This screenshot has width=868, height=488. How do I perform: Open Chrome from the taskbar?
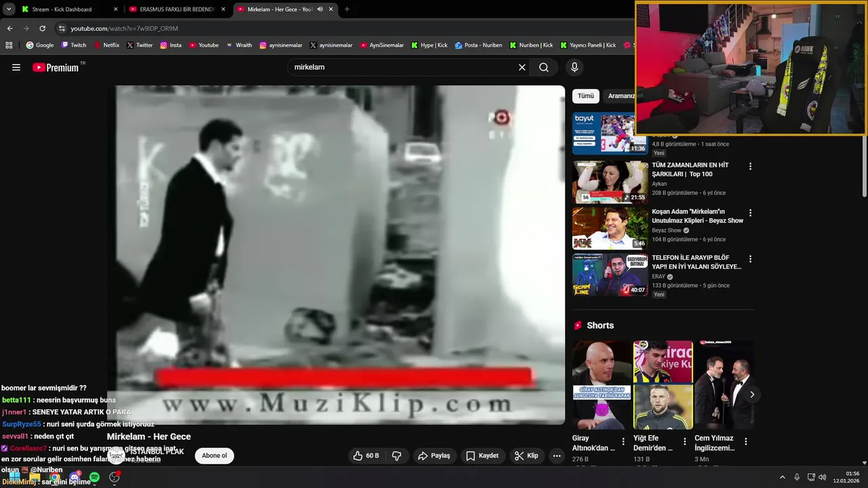coord(54,477)
